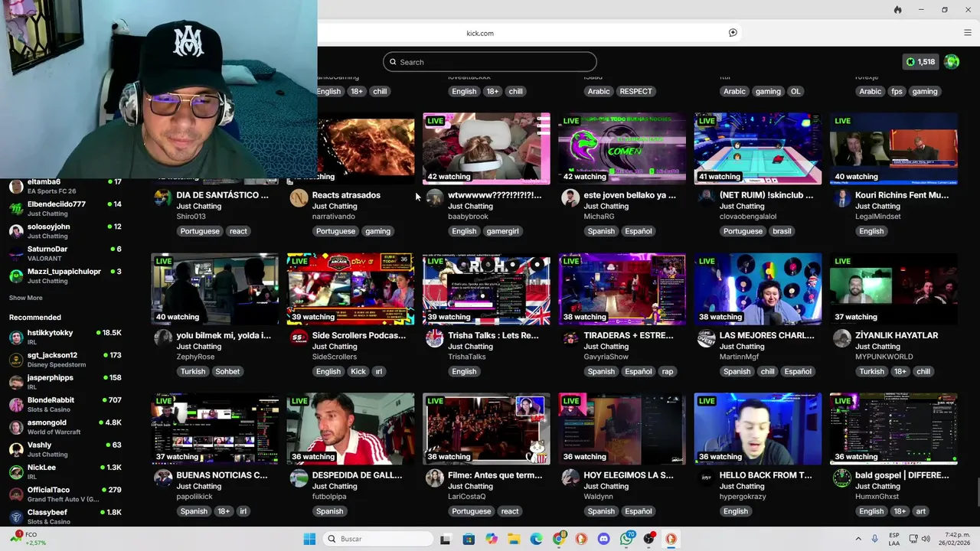Click the DuckDuckGo fire button
The image size is (980, 551).
tap(897, 10)
